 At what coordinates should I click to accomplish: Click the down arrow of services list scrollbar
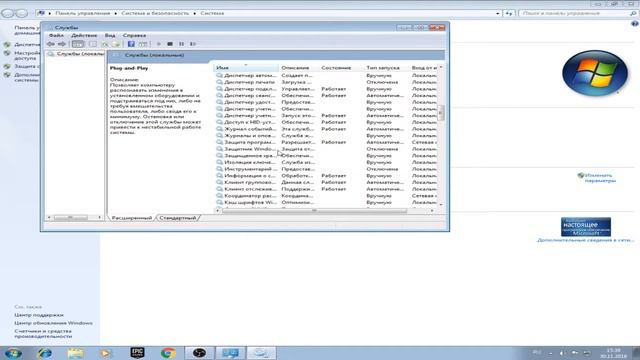pyautogui.click(x=441, y=205)
